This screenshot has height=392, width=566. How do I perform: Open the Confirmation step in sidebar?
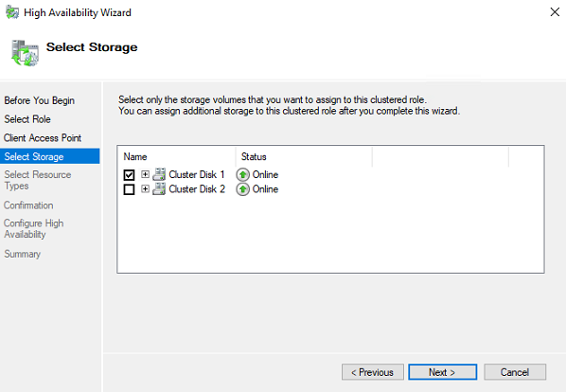pos(28,205)
